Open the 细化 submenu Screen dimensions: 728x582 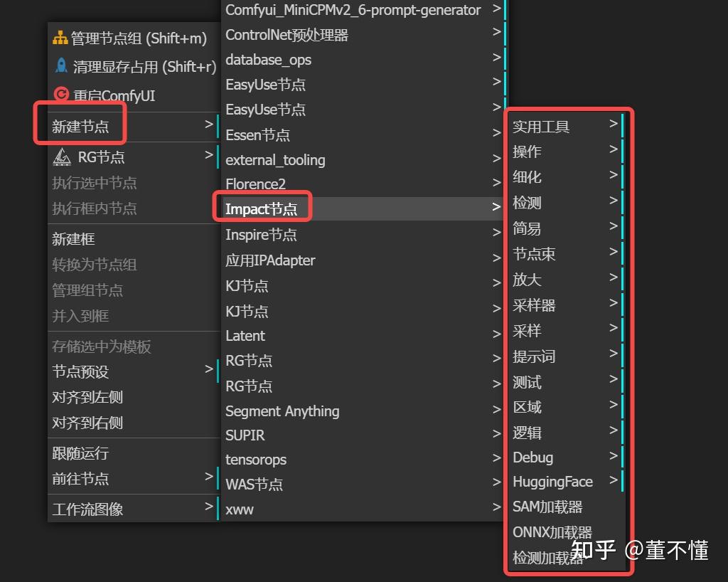tap(566, 177)
